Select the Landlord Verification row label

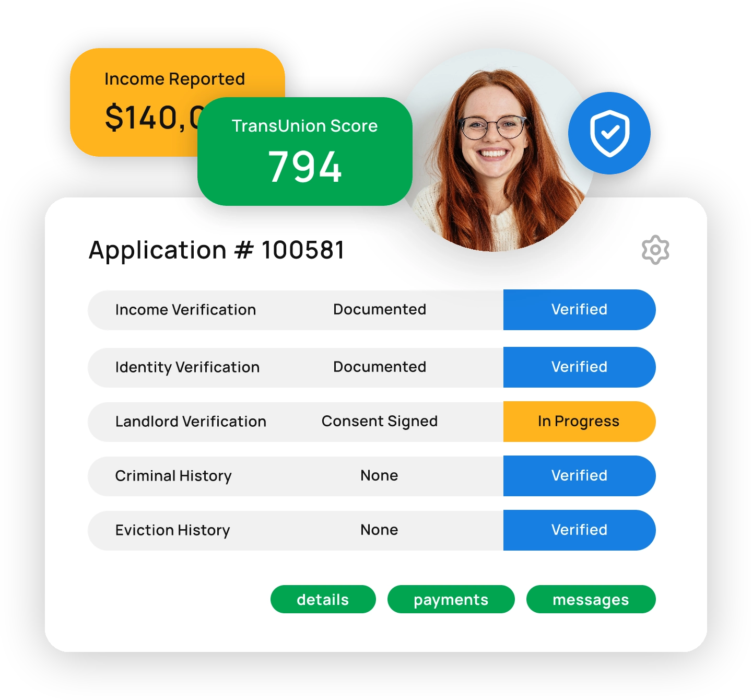191,422
